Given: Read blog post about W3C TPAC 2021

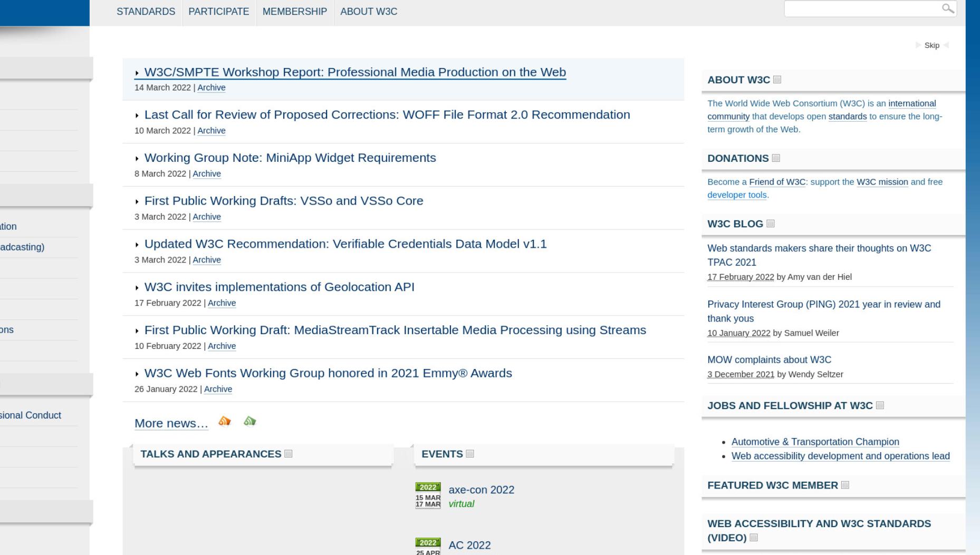Looking at the screenshot, I should [x=819, y=255].
